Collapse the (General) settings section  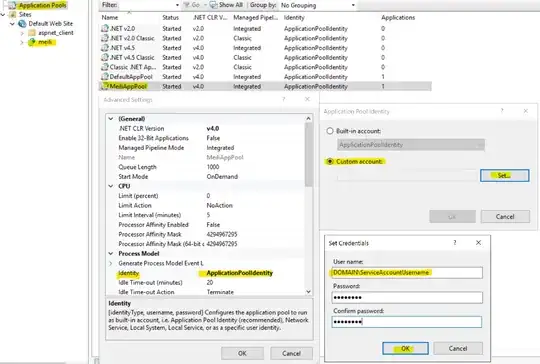point(111,118)
